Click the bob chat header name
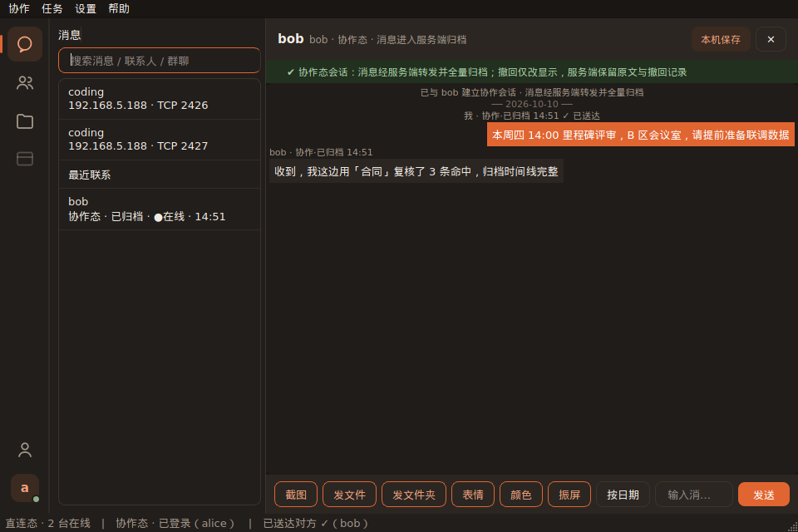 (x=291, y=39)
